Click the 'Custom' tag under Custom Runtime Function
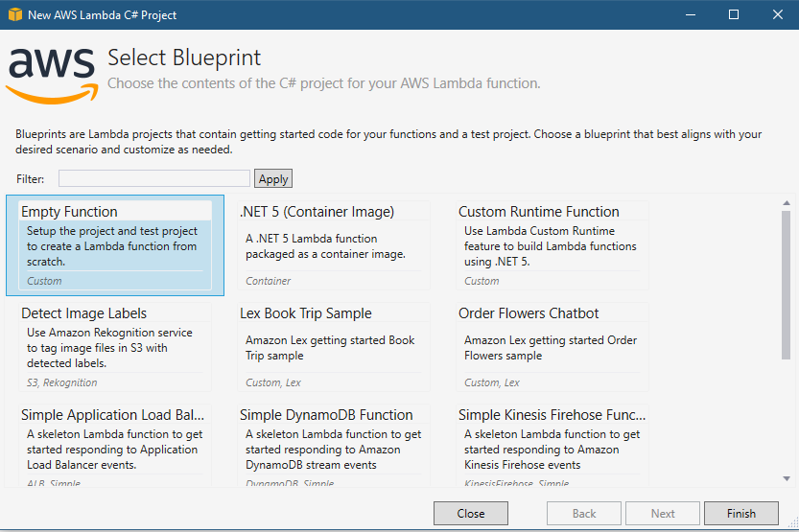Image resolution: width=799 pixels, height=532 pixels. 482,281
